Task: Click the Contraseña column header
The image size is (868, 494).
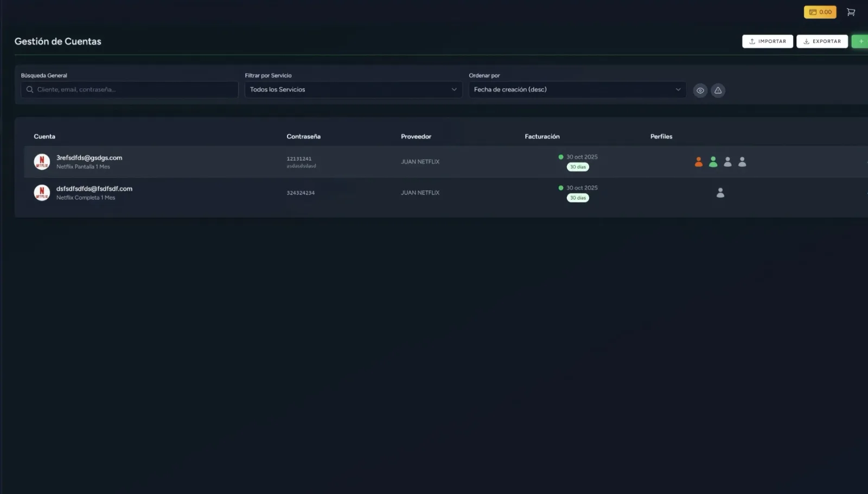Action: point(303,137)
